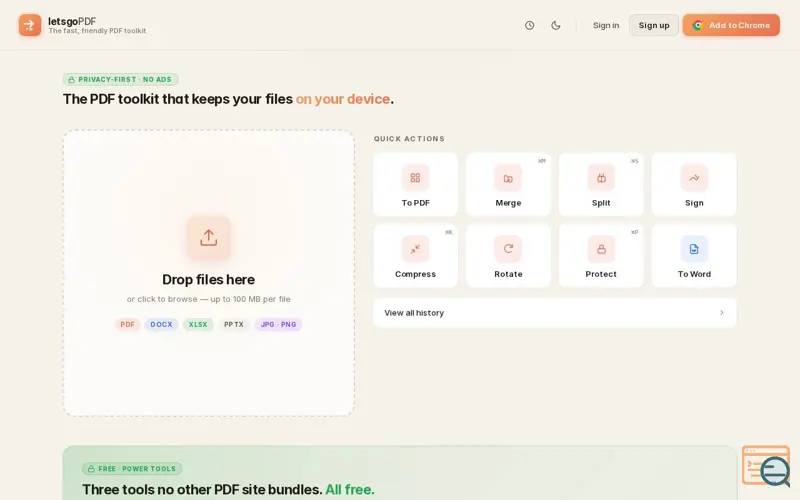Image resolution: width=800 pixels, height=500 pixels.
Task: Open the To Word quick action
Action: 694,256
